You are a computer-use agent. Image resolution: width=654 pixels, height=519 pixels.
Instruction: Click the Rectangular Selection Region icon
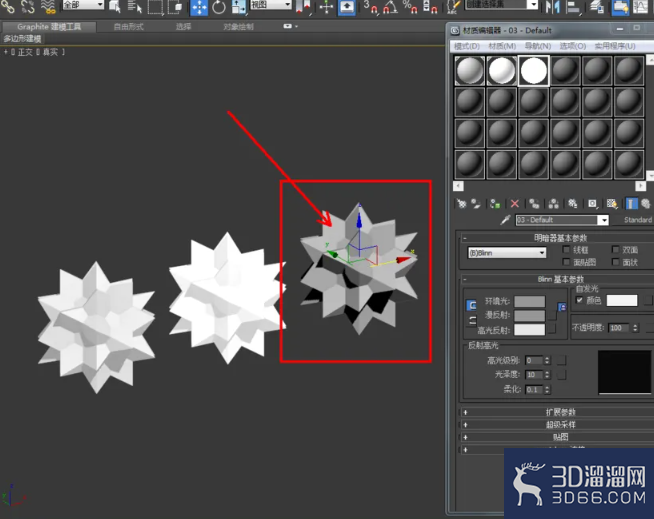[x=155, y=8]
